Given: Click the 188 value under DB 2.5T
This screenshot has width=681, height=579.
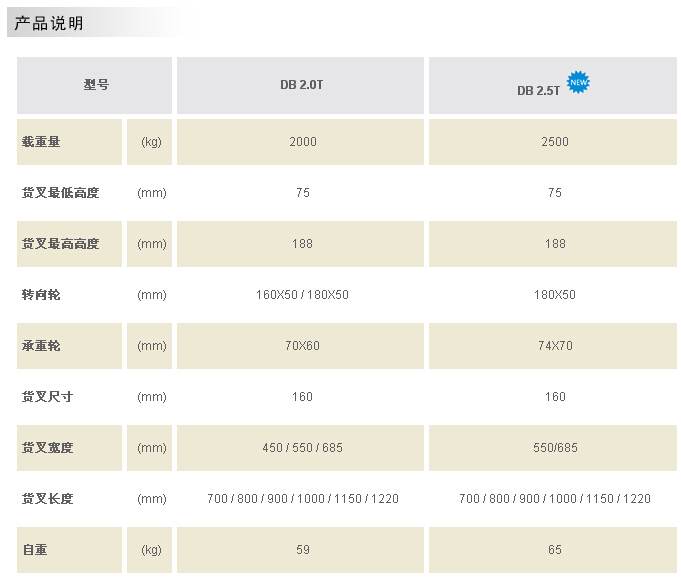Looking at the screenshot, I should point(555,244).
